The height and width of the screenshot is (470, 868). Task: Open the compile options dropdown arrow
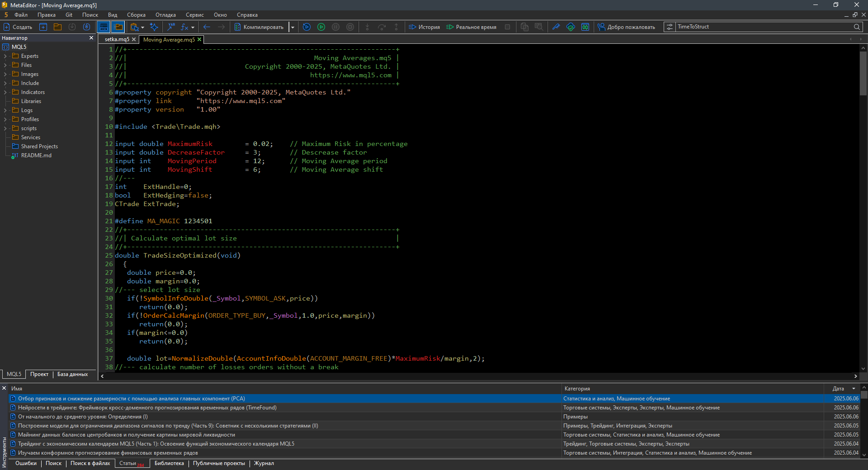[292, 27]
